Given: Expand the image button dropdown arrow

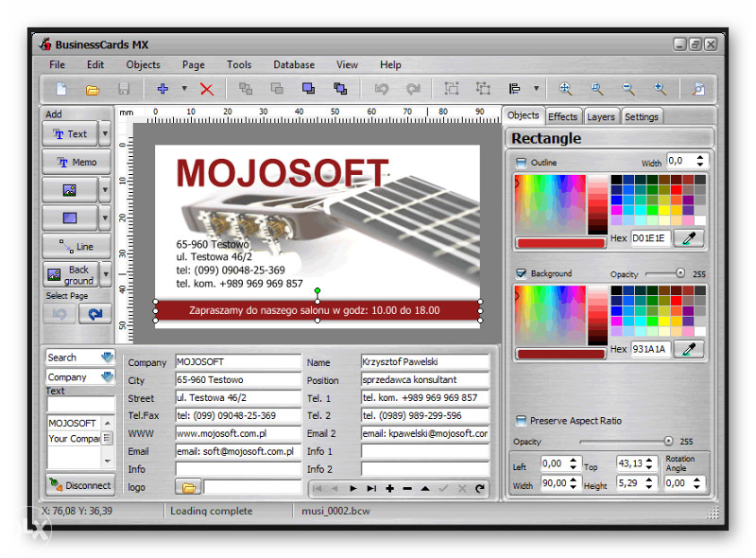Looking at the screenshot, I should (105, 190).
